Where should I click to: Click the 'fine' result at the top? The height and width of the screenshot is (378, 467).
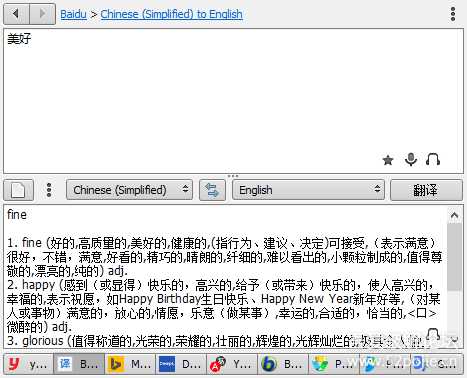coord(17,214)
